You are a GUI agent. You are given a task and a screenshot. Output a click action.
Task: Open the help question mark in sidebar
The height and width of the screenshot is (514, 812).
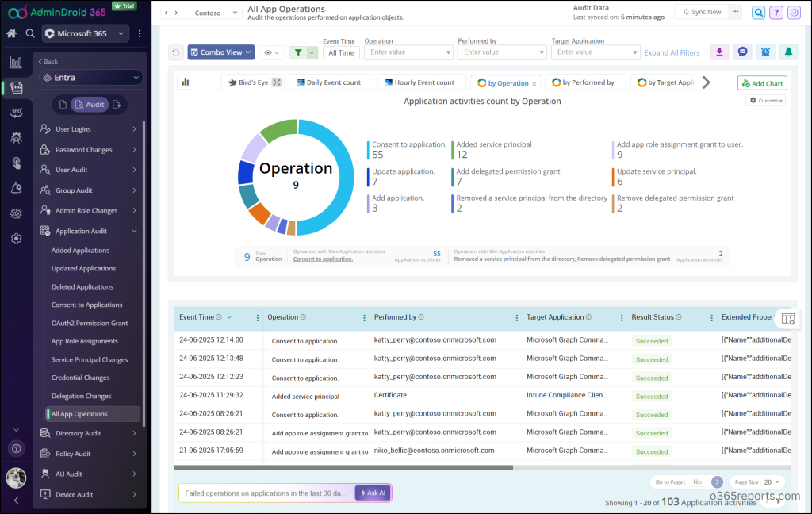coord(16,449)
